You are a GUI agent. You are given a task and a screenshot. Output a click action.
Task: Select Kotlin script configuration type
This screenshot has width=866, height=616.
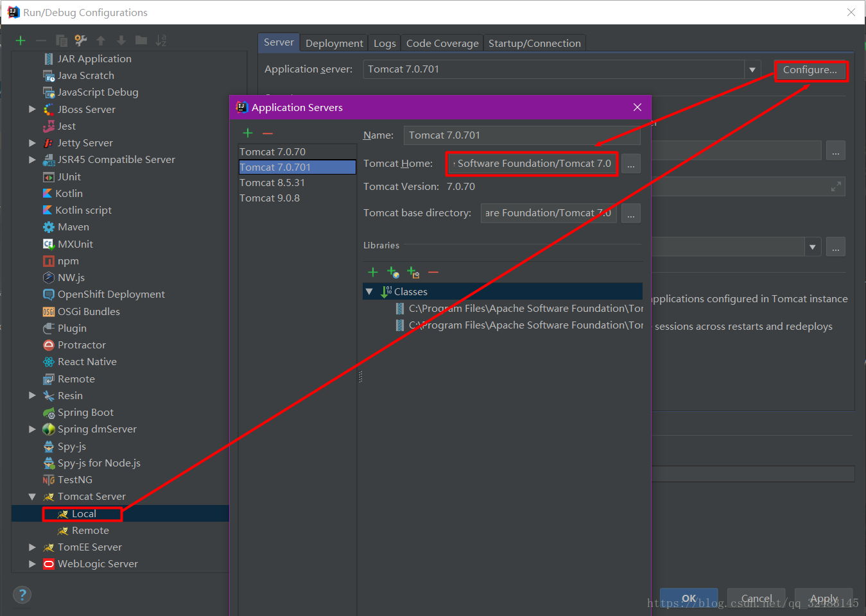76,210
